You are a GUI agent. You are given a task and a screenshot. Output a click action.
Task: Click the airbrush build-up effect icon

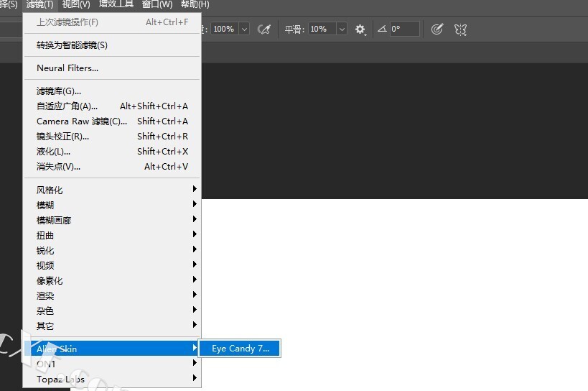264,29
